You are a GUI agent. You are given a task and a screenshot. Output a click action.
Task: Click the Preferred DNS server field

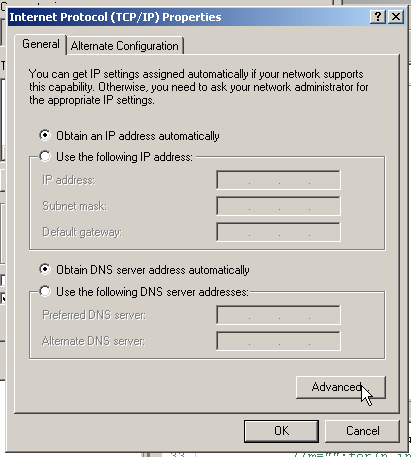point(278,315)
